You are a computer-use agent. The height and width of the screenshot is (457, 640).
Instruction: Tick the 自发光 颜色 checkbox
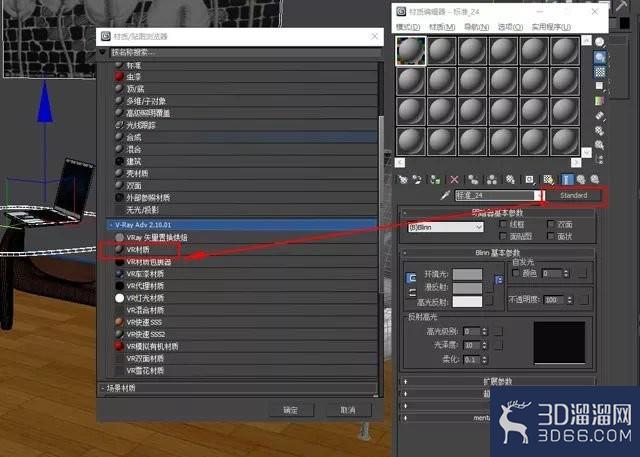point(516,273)
